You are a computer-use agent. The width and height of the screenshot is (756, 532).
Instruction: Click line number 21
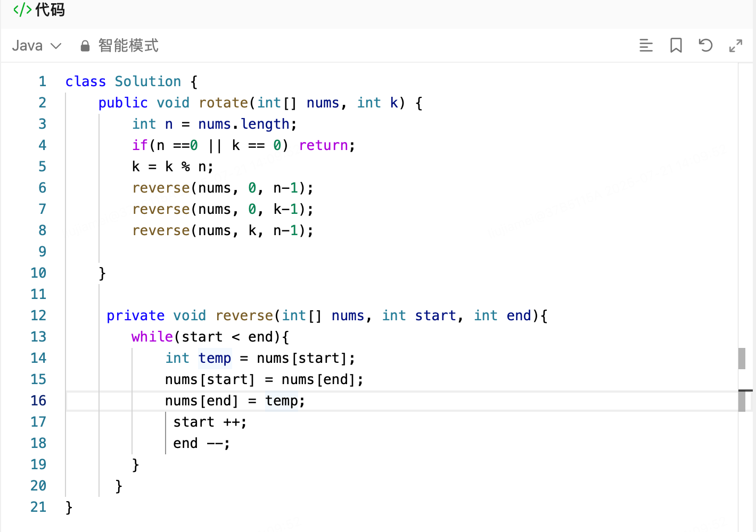pos(38,507)
